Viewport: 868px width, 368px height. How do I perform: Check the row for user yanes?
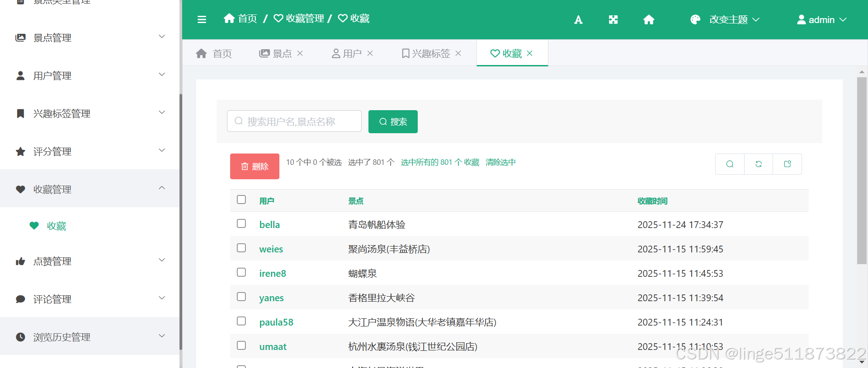click(241, 297)
